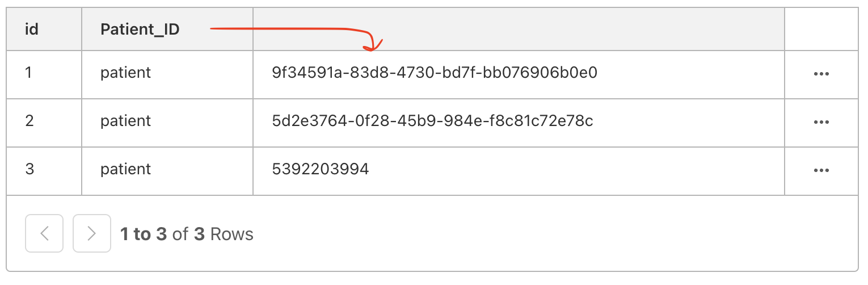This screenshot has width=868, height=285.
Task: Open the ellipsis menu for row 3
Action: pos(821,170)
